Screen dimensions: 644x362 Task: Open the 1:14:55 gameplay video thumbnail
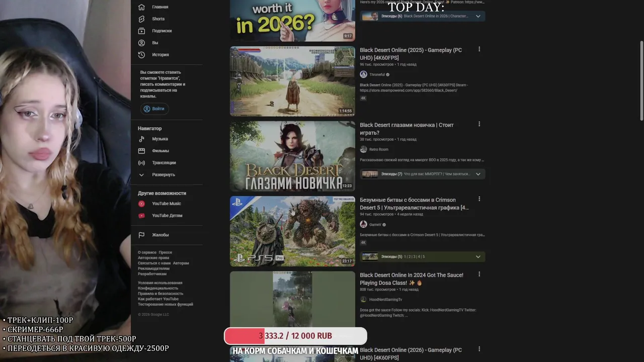[x=292, y=81]
